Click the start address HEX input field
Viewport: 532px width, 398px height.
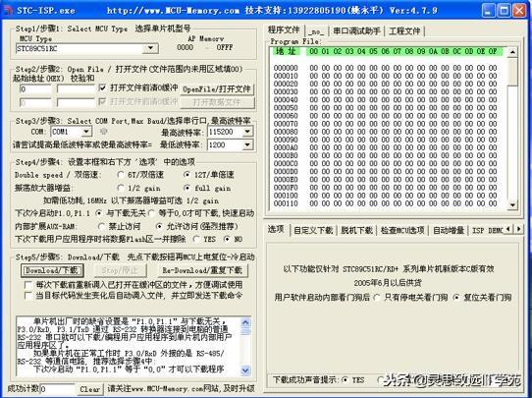point(35,89)
